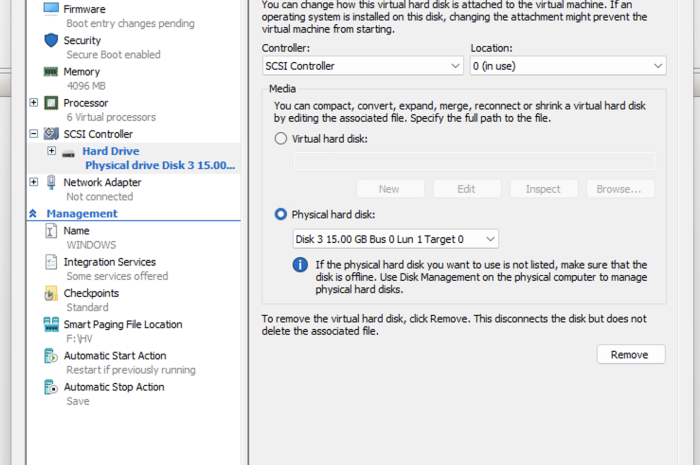
Task: Click the Automatic Start Action icon
Action: pos(51,356)
